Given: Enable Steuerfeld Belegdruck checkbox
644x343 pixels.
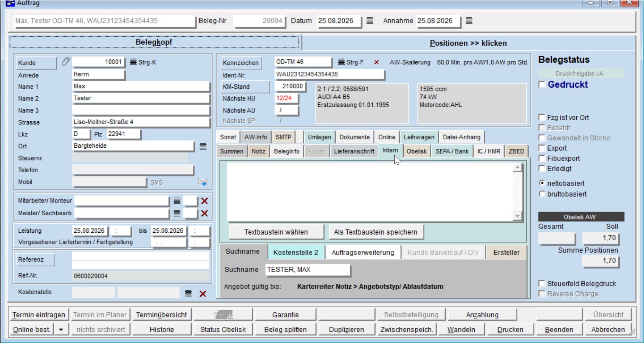Looking at the screenshot, I should (542, 284).
